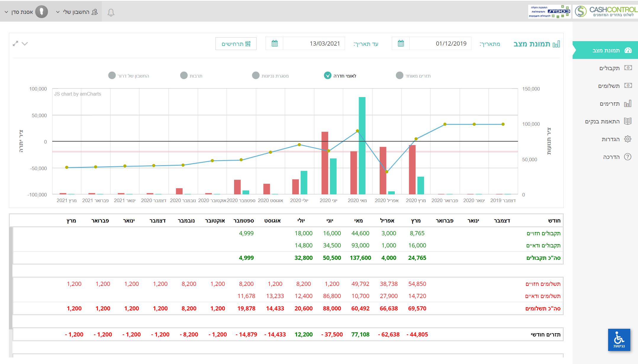Viewport: 638px width, 364px height.
Task: Click May total receipts 137,600 cell
Action: 360,258
